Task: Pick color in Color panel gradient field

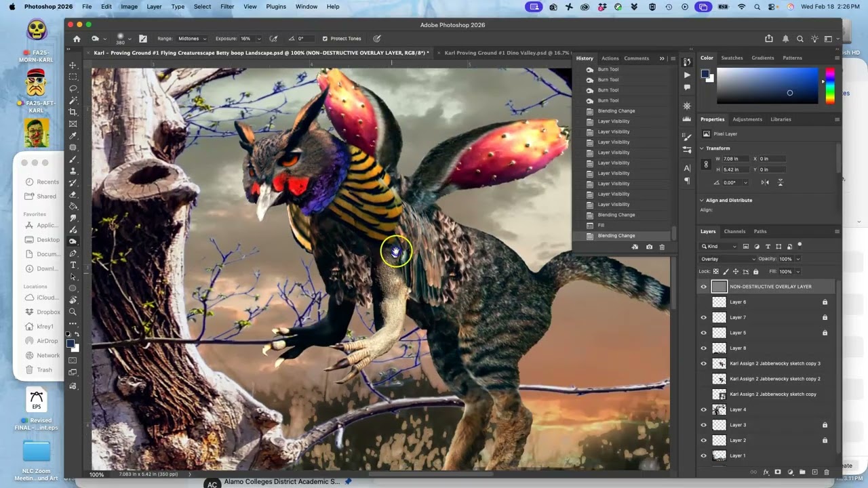Action: (768, 86)
